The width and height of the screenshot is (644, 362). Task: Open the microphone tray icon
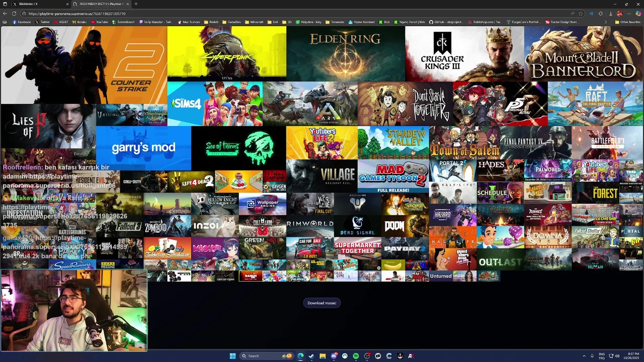point(592,356)
